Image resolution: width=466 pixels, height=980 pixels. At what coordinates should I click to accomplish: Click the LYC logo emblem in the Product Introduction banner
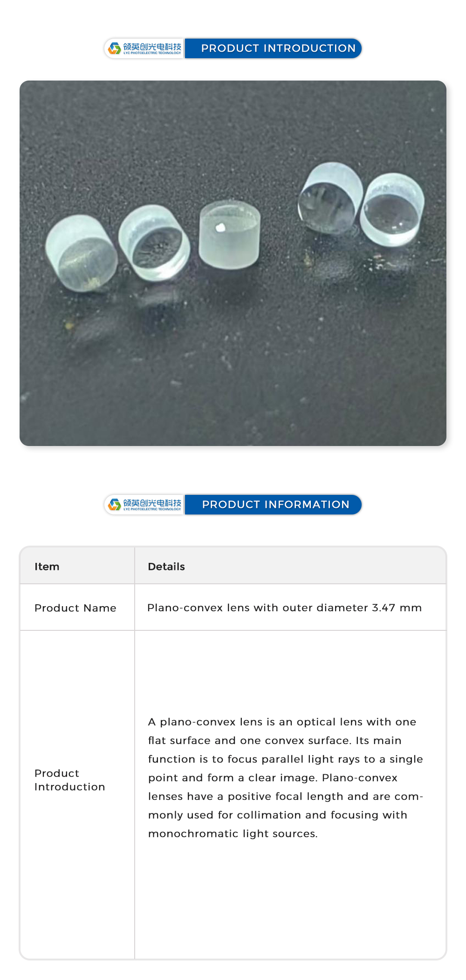point(114,48)
